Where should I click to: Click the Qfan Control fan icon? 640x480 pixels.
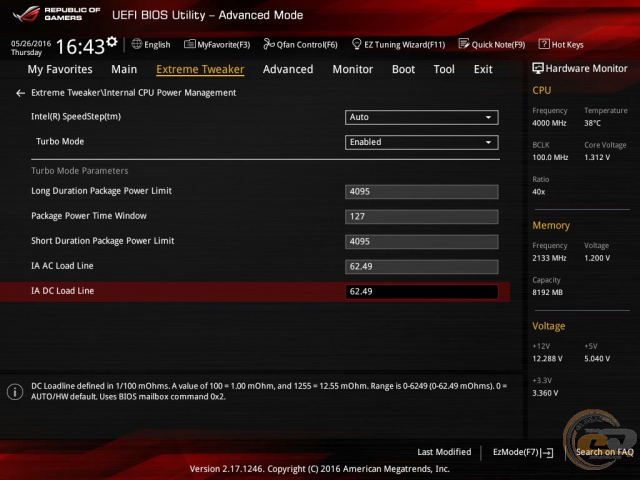point(269,44)
